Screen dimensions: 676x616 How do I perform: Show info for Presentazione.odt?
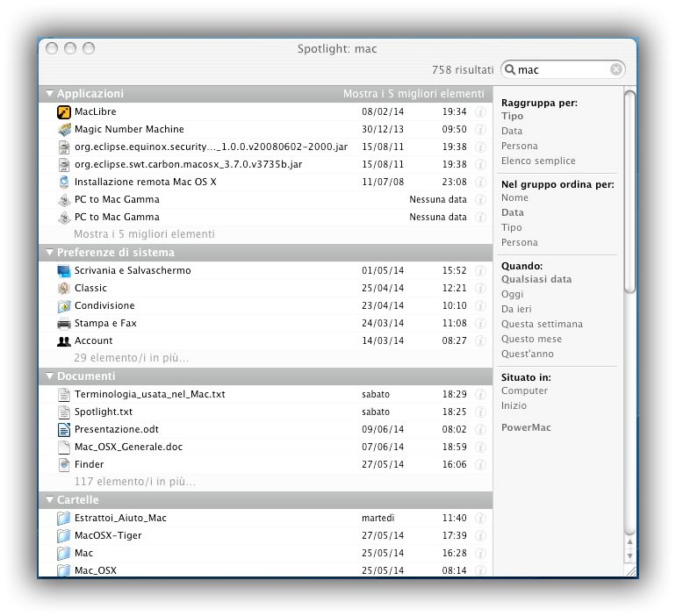[x=481, y=429]
